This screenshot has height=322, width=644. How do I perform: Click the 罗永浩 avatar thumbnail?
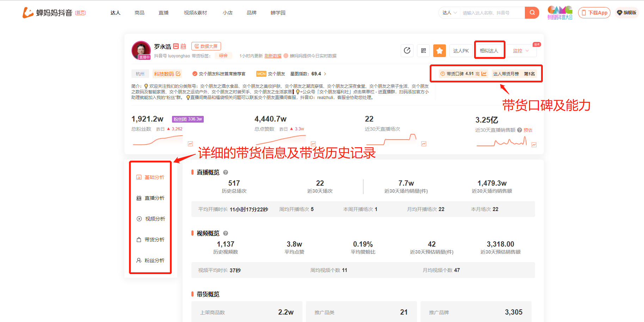tap(141, 50)
